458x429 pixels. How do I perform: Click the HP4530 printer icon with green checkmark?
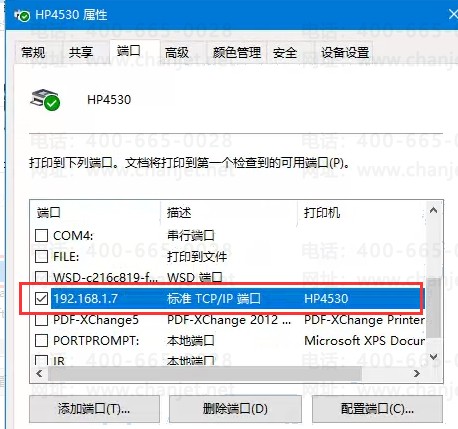pos(45,99)
